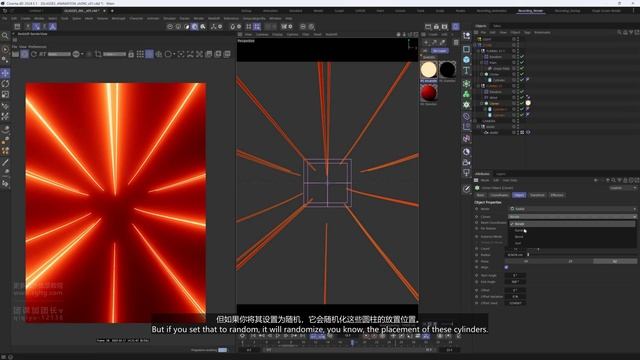
Task: Click the back arrow in Attributes manager
Action: [x=596, y=180]
